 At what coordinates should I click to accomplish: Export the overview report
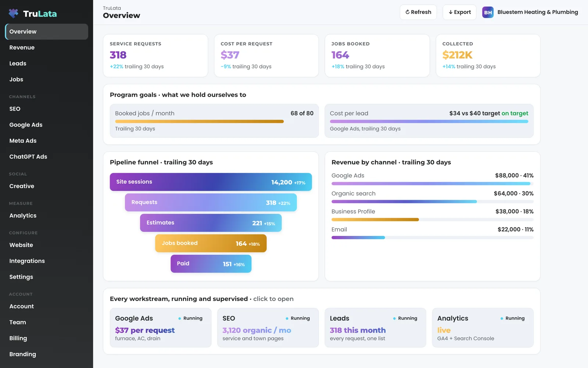click(x=459, y=12)
